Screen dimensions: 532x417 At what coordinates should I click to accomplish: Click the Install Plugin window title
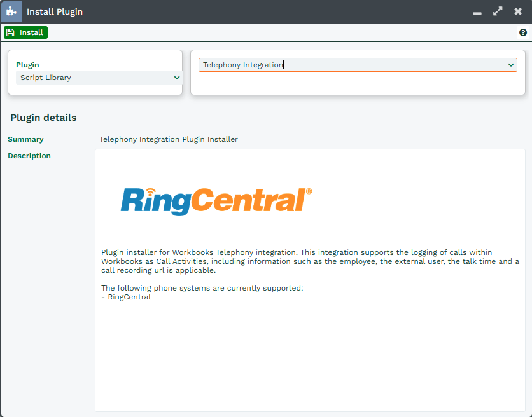coord(55,12)
